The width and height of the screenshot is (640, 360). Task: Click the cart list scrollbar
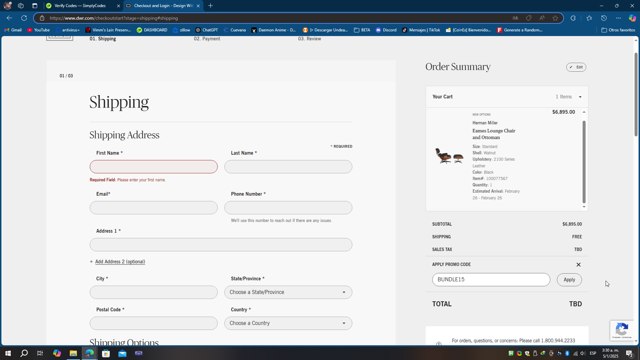(584, 161)
